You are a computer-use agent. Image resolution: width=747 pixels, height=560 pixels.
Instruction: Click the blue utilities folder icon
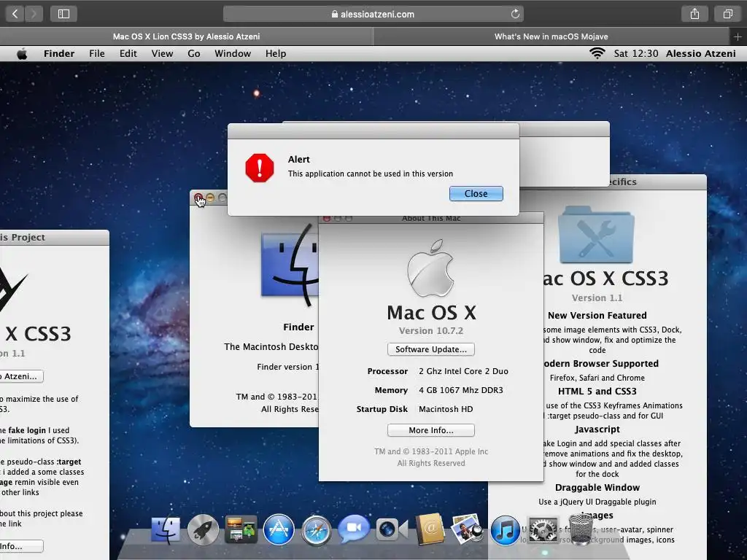coord(596,234)
